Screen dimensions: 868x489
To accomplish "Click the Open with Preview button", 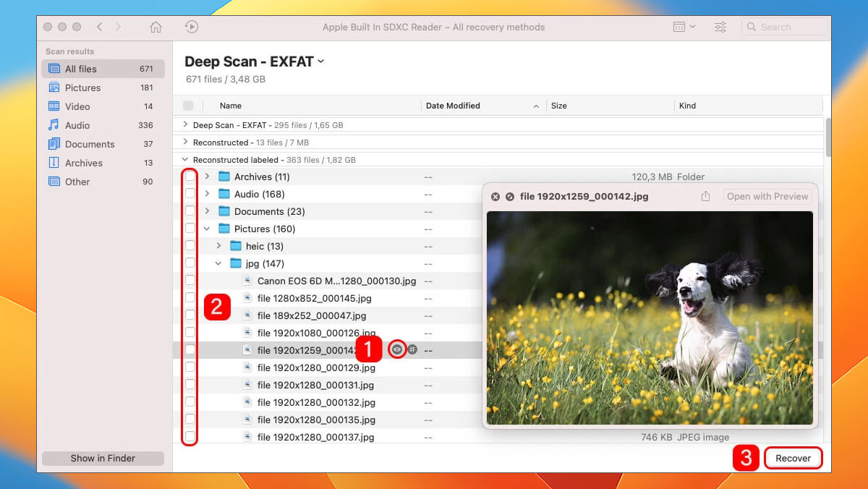I will tap(767, 196).
